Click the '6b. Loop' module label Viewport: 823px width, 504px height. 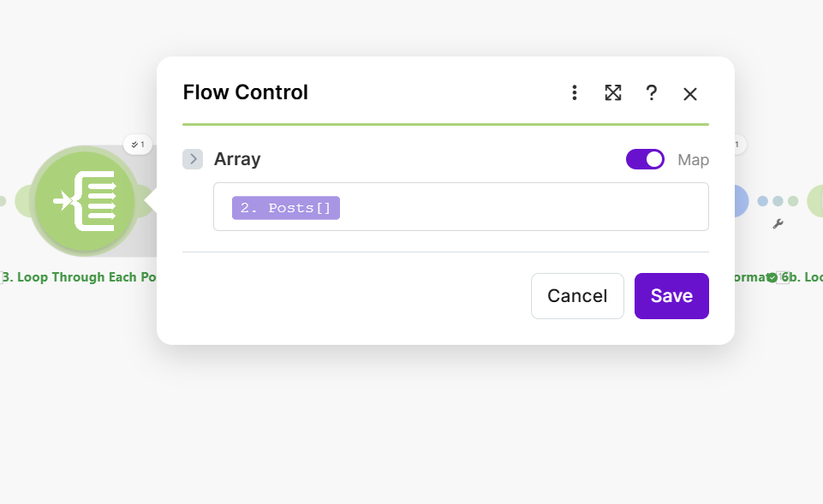coord(803,277)
